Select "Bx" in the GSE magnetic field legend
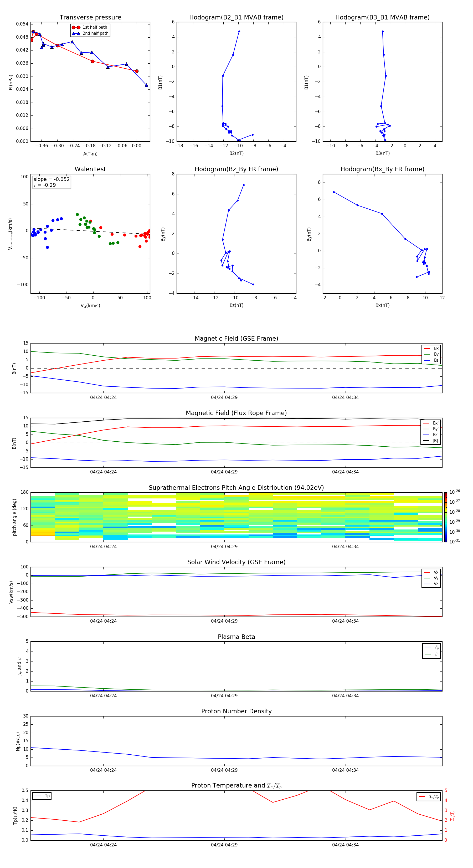The height and width of the screenshot is (868, 473). [x=431, y=349]
